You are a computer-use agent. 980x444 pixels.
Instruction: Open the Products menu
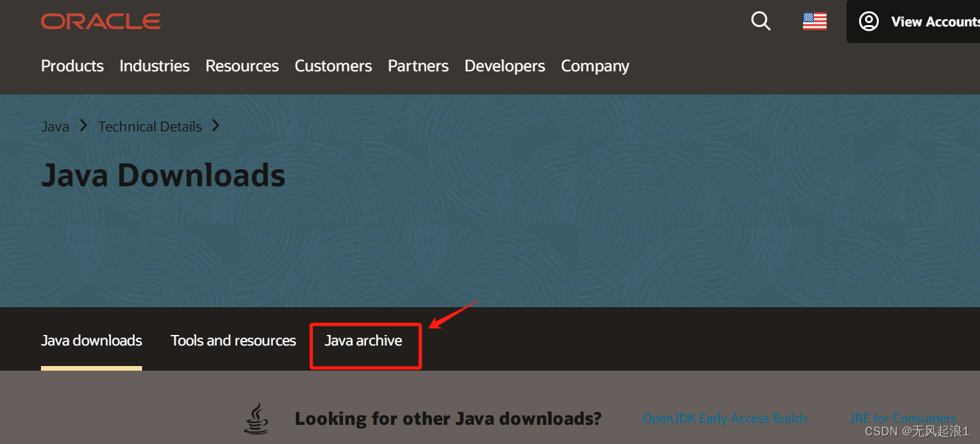72,66
